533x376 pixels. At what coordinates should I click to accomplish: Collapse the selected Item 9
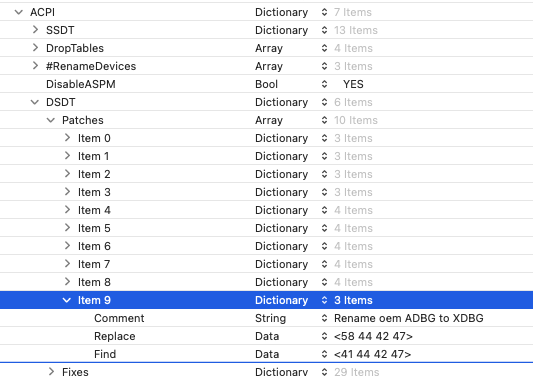pyautogui.click(x=67, y=301)
